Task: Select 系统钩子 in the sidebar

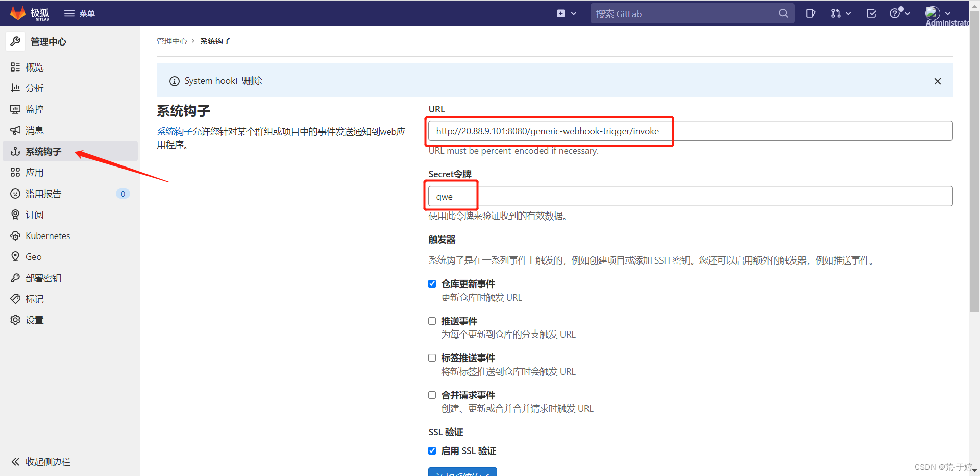Action: (x=70, y=151)
